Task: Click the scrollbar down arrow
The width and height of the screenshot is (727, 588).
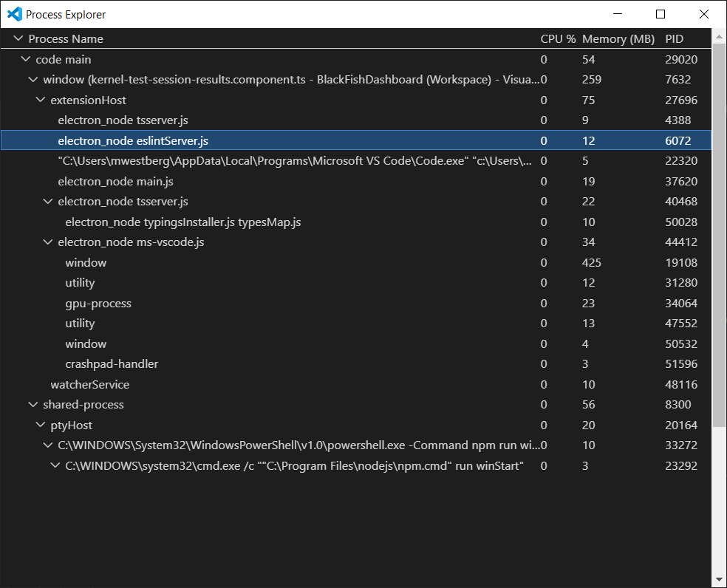Action: pyautogui.click(x=717, y=579)
